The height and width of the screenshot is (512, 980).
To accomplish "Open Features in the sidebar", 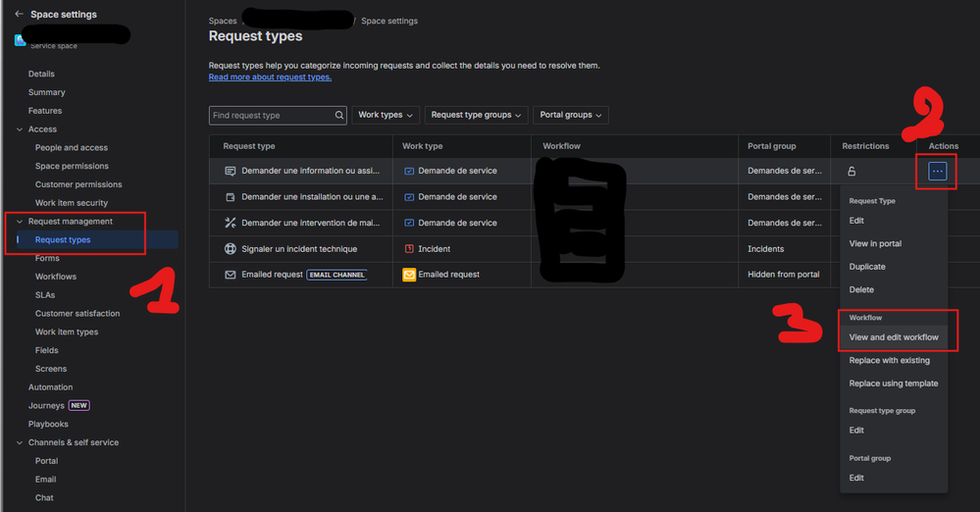I will point(45,111).
